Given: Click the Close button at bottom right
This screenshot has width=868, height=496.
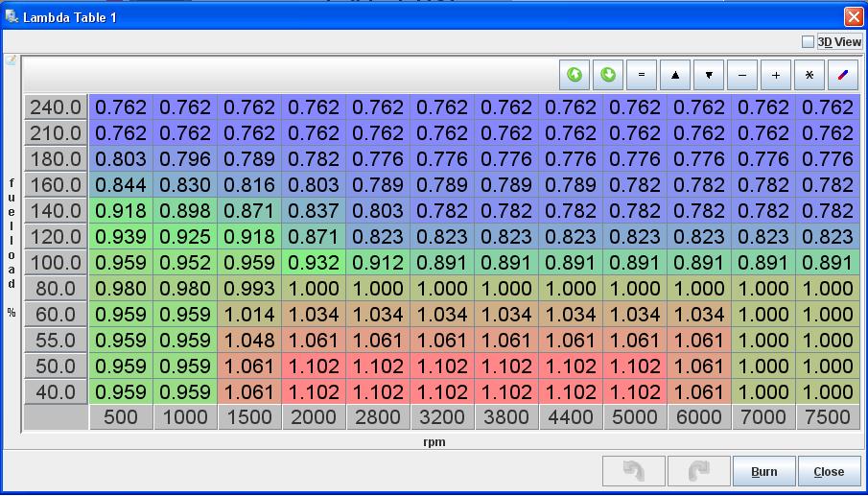Looking at the screenshot, I should tap(829, 471).
